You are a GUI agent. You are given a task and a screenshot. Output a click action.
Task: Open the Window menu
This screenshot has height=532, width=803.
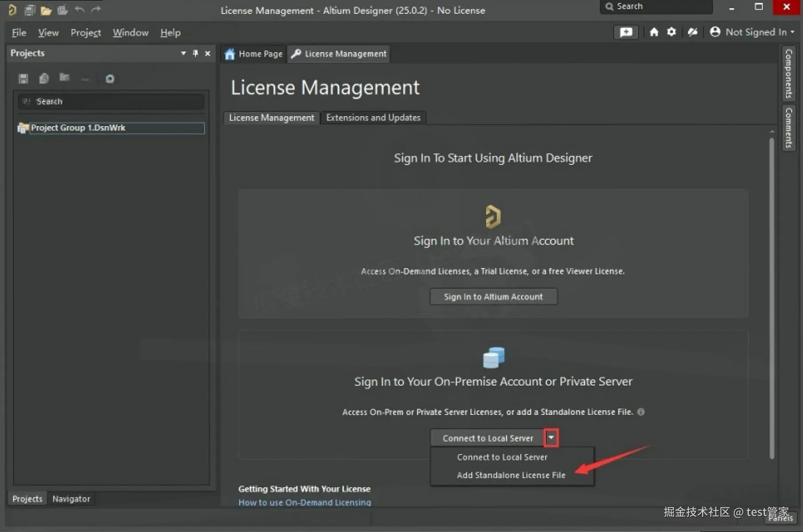pyautogui.click(x=130, y=32)
